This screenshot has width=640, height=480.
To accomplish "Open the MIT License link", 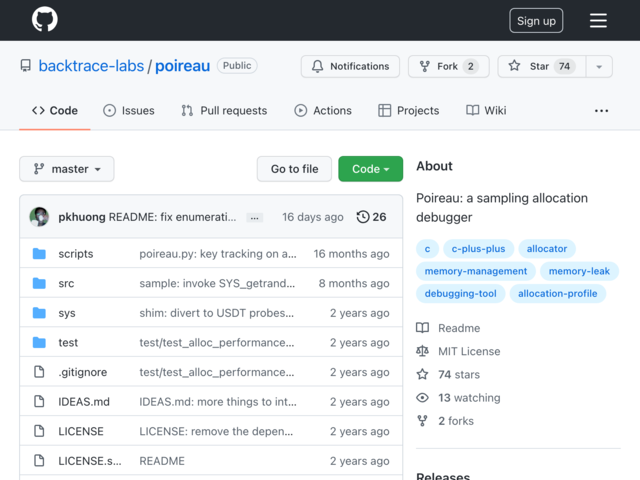I will click(469, 351).
